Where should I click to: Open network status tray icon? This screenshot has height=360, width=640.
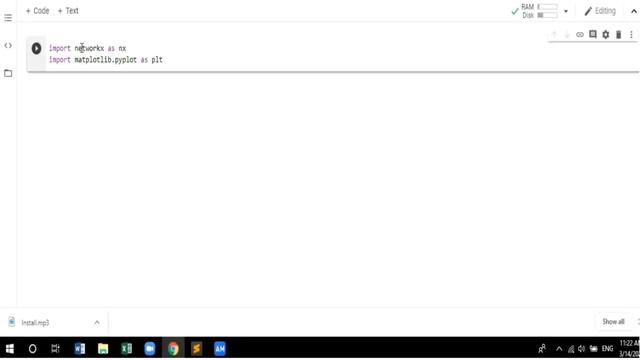571,349
